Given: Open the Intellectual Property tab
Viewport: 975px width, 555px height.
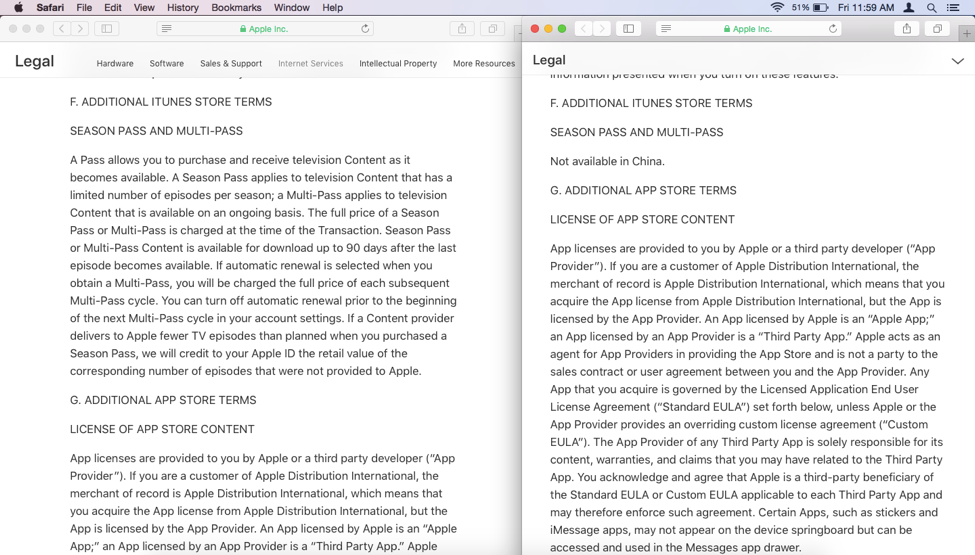Looking at the screenshot, I should (x=398, y=63).
